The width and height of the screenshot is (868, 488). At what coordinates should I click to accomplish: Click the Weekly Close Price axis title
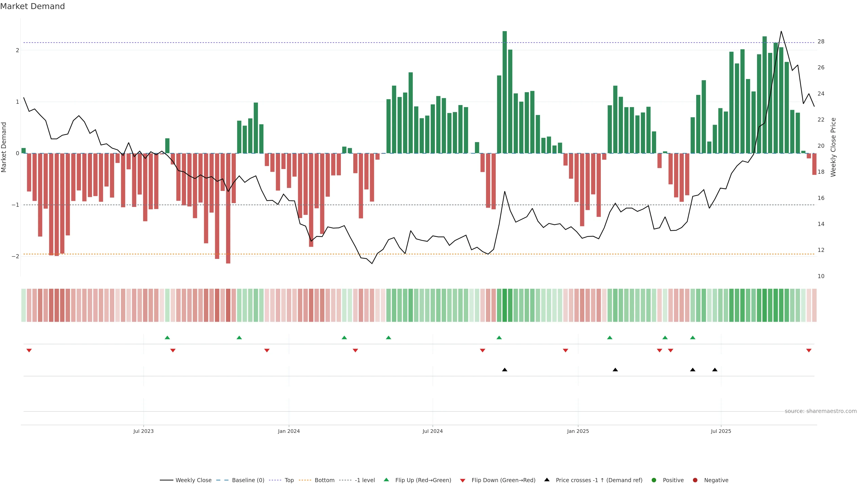pyautogui.click(x=833, y=147)
